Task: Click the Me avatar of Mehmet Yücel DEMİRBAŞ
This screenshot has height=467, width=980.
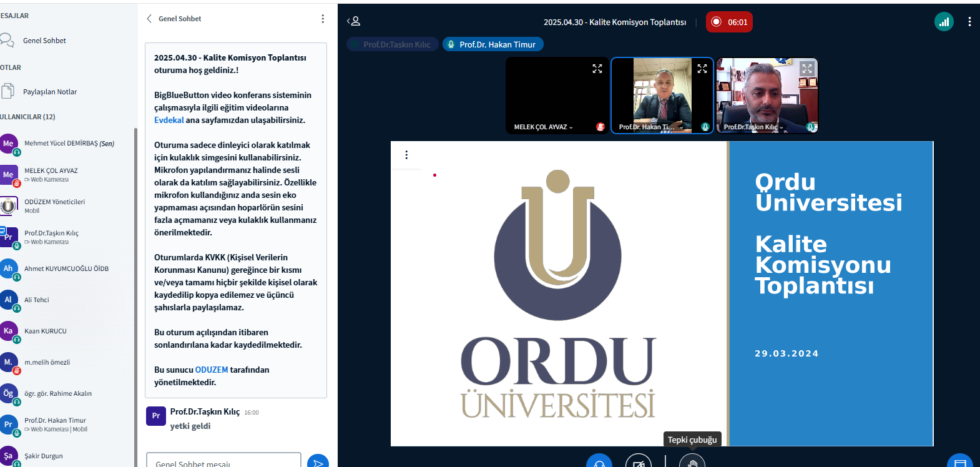Action: click(x=8, y=144)
